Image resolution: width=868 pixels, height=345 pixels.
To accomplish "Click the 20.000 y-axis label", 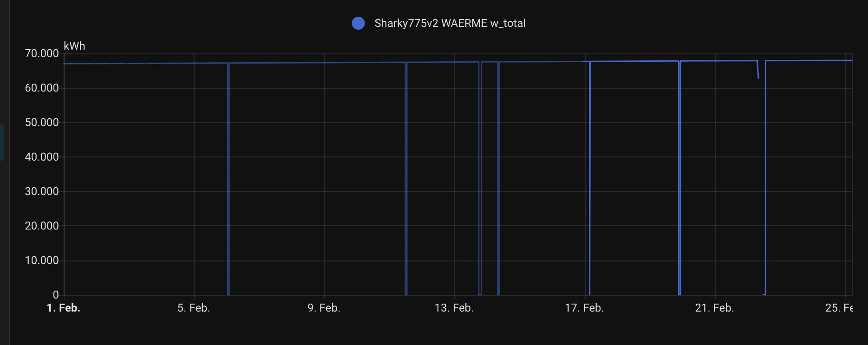I will [42, 226].
